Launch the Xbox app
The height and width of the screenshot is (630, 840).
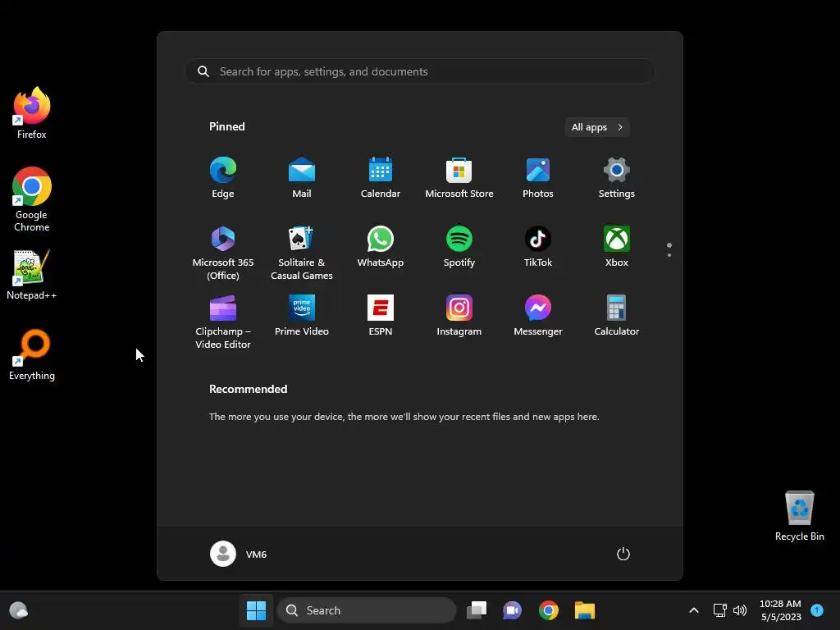[x=617, y=247]
